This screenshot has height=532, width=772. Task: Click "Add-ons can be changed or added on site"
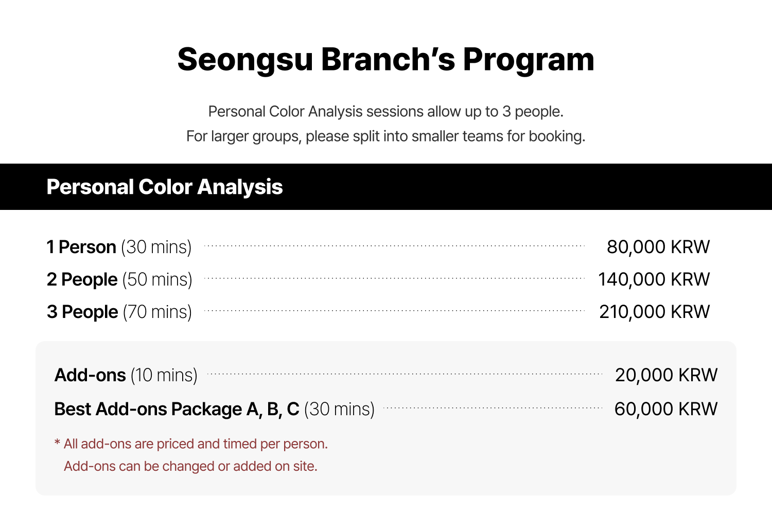point(190,466)
